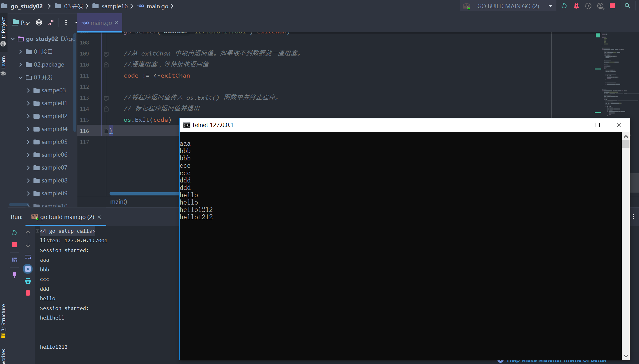Stop the process in the Run panel
Screen dimensions: 639x364
point(14,245)
